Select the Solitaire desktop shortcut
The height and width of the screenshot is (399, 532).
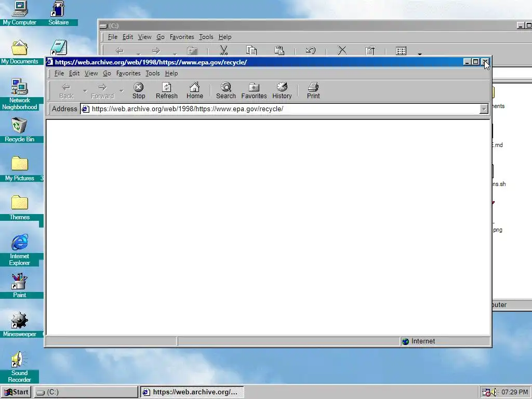pyautogui.click(x=58, y=13)
